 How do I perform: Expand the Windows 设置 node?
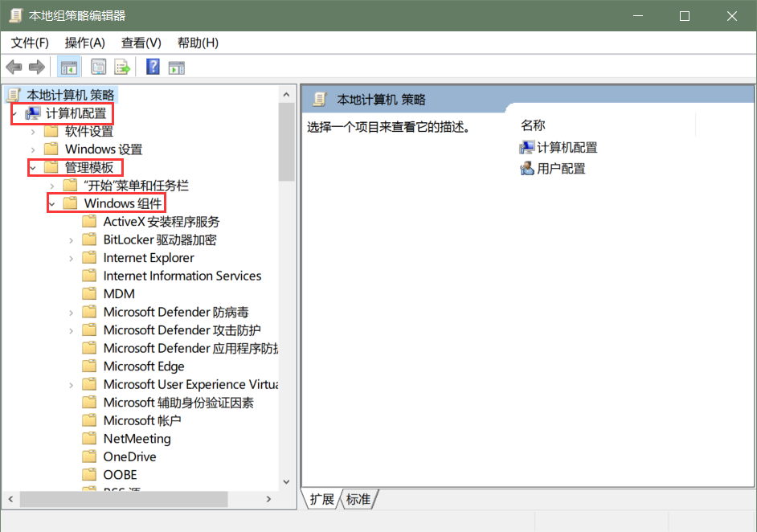click(33, 149)
